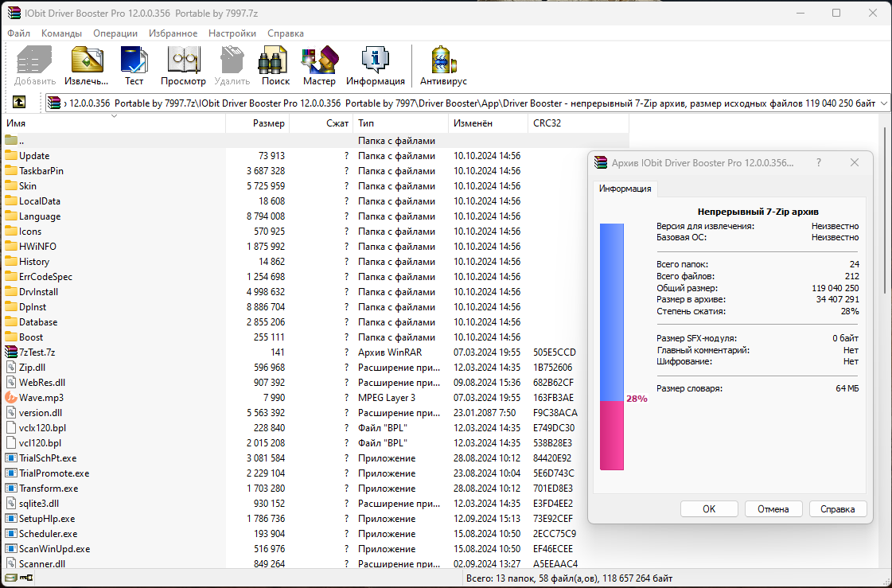Click the dialog help question mark
Image resolution: width=892 pixels, height=588 pixels.
point(819,162)
